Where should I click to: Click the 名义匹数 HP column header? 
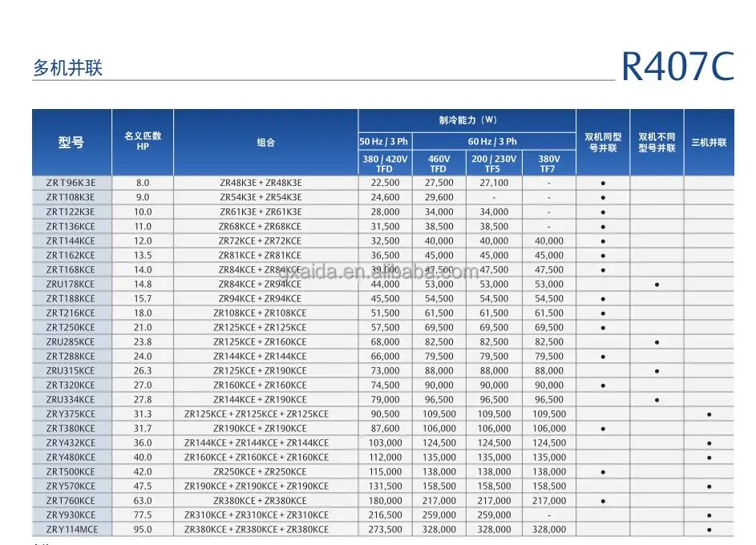click(x=143, y=141)
